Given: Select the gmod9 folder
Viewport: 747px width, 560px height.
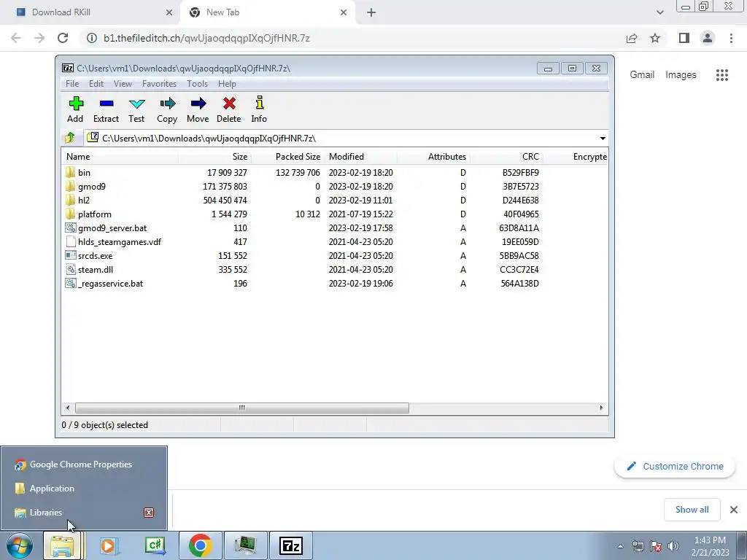Looking at the screenshot, I should pos(91,186).
